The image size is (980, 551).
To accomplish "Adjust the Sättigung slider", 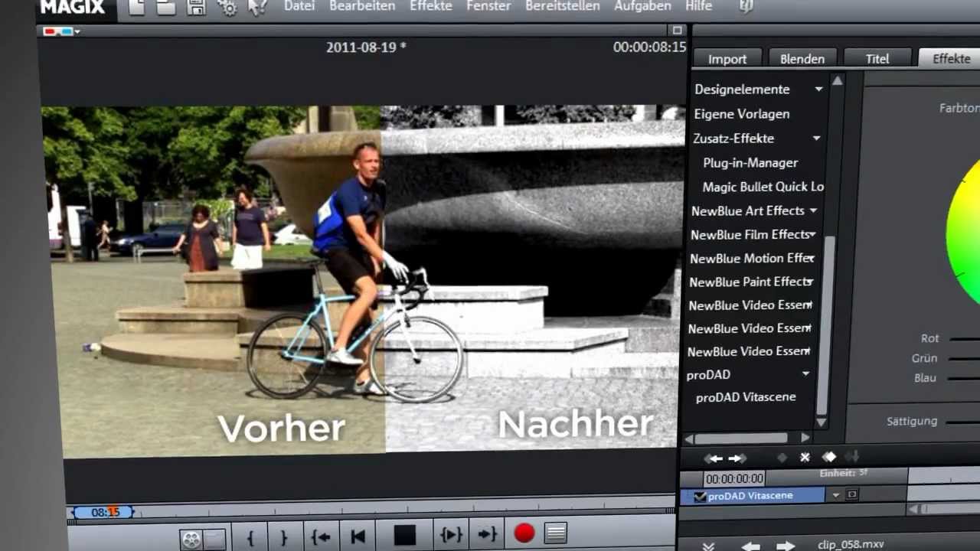I will click(962, 422).
